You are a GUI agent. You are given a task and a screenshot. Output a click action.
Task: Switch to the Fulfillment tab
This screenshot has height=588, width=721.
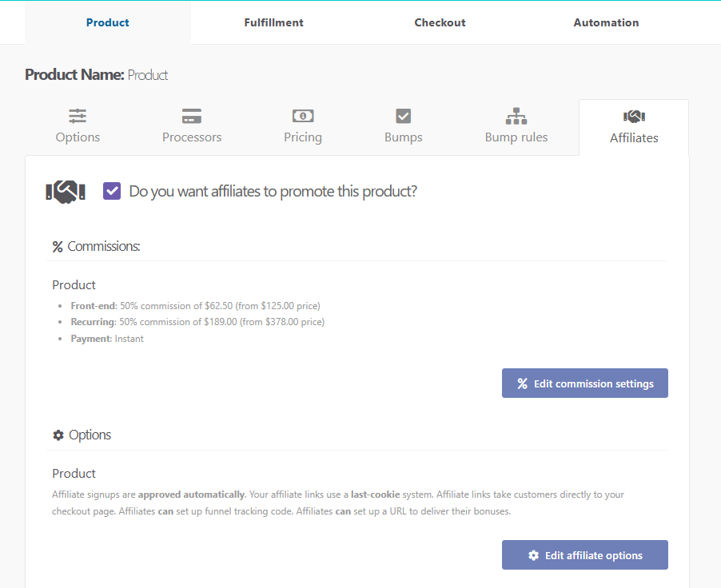pyautogui.click(x=273, y=22)
